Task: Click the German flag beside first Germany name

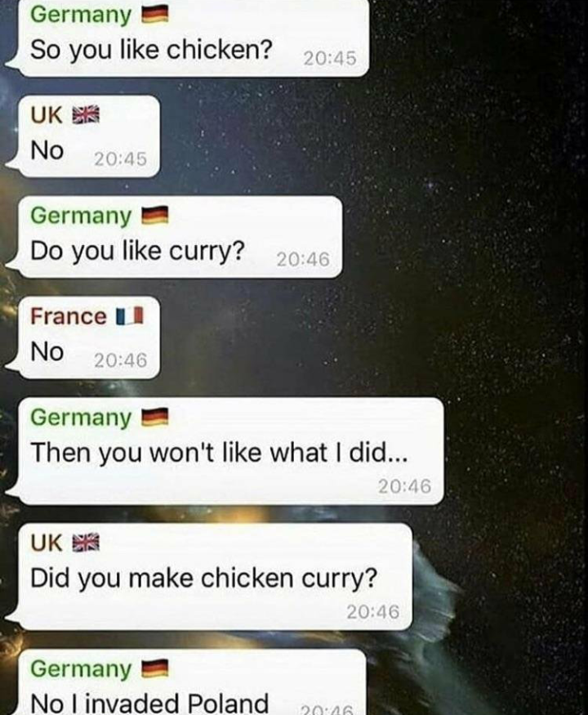Action: click(x=155, y=15)
